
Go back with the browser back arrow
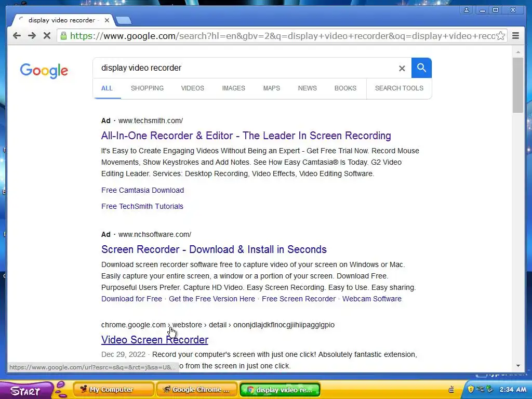pyautogui.click(x=17, y=36)
